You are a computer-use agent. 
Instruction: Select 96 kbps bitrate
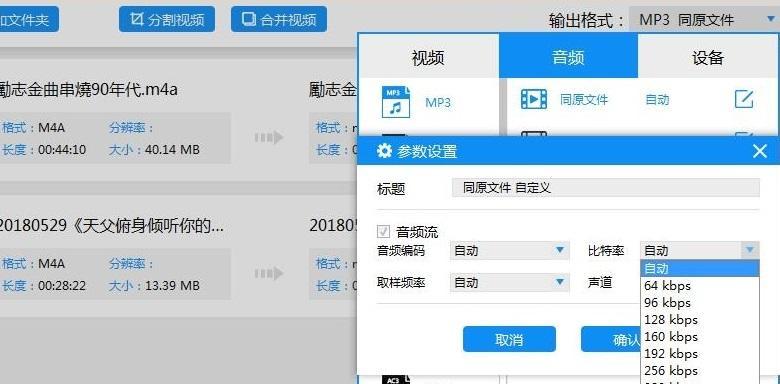point(700,303)
